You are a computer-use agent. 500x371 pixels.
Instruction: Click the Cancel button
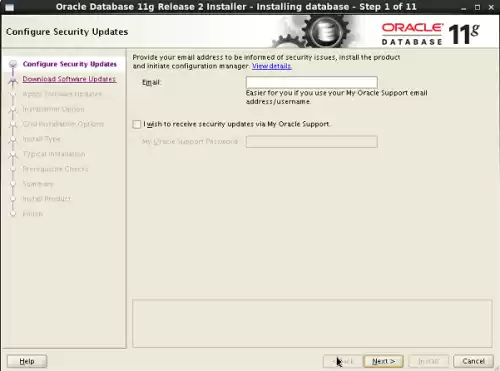[x=473, y=361]
